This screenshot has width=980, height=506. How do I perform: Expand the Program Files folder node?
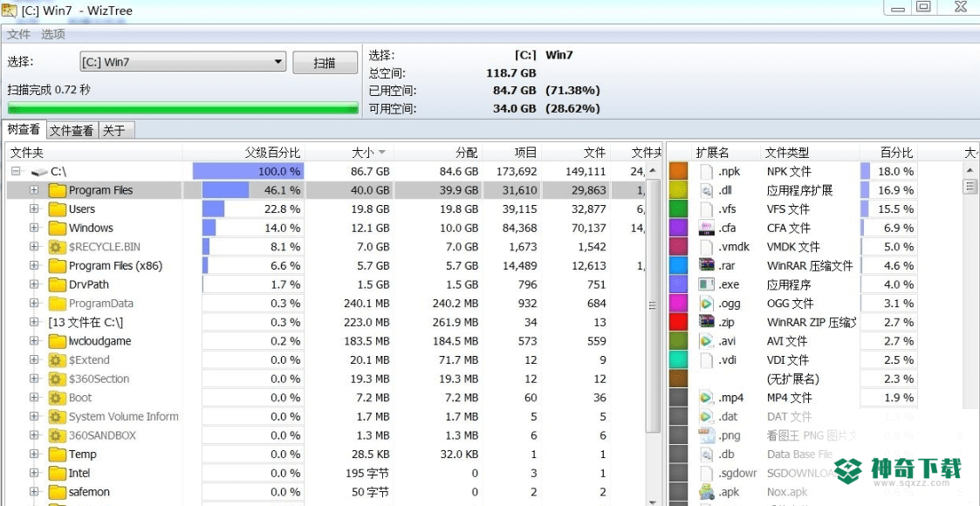[x=34, y=190]
